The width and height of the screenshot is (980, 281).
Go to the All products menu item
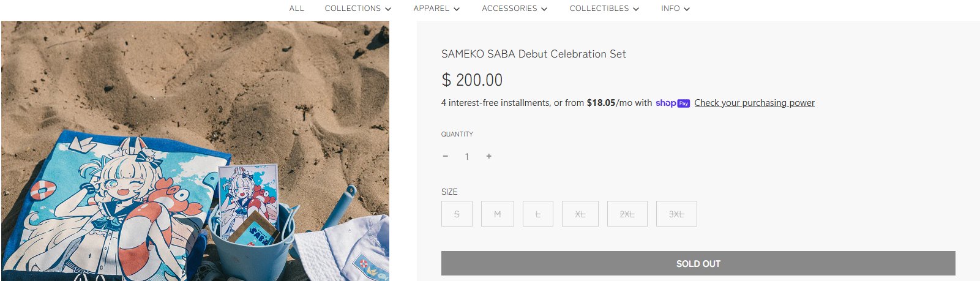coord(297,9)
